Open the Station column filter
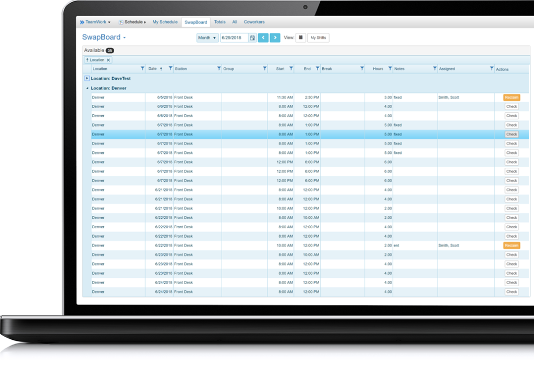 point(219,68)
